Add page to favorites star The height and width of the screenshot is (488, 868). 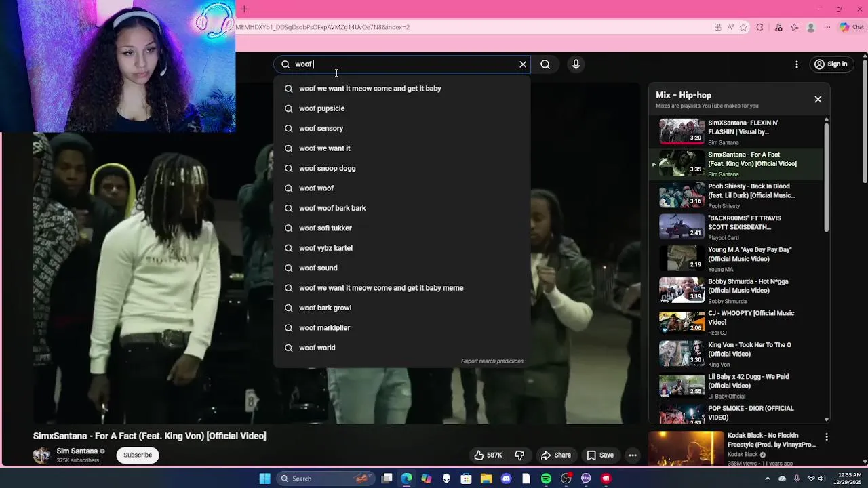pyautogui.click(x=743, y=27)
